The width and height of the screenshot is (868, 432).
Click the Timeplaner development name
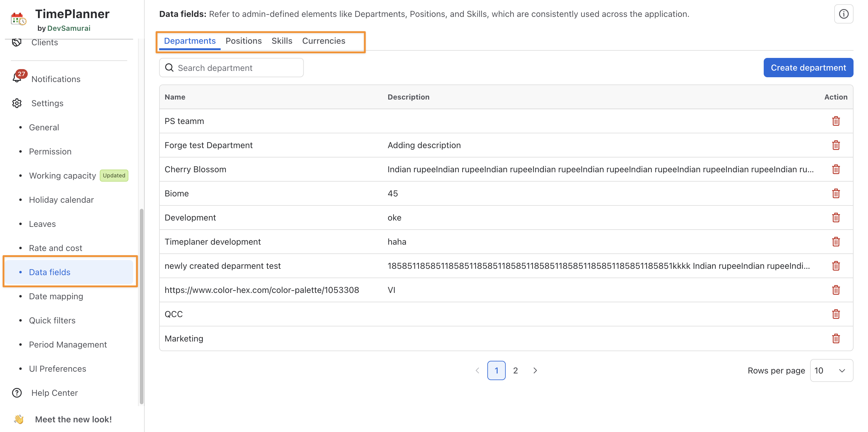click(212, 242)
